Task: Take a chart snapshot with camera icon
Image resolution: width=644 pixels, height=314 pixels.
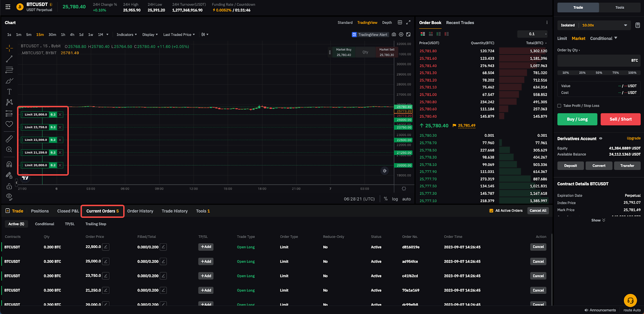Action: tap(394, 35)
